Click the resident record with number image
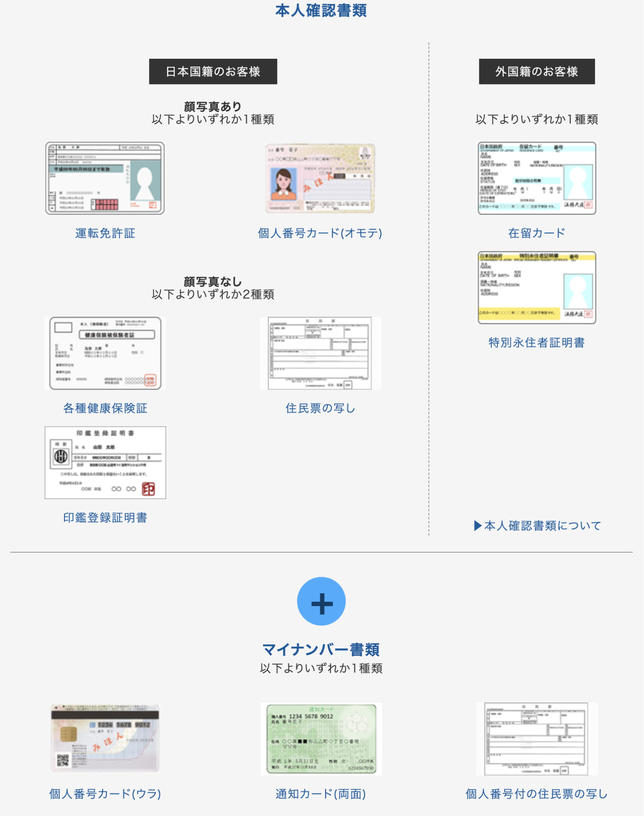644x816 pixels. tap(537, 739)
